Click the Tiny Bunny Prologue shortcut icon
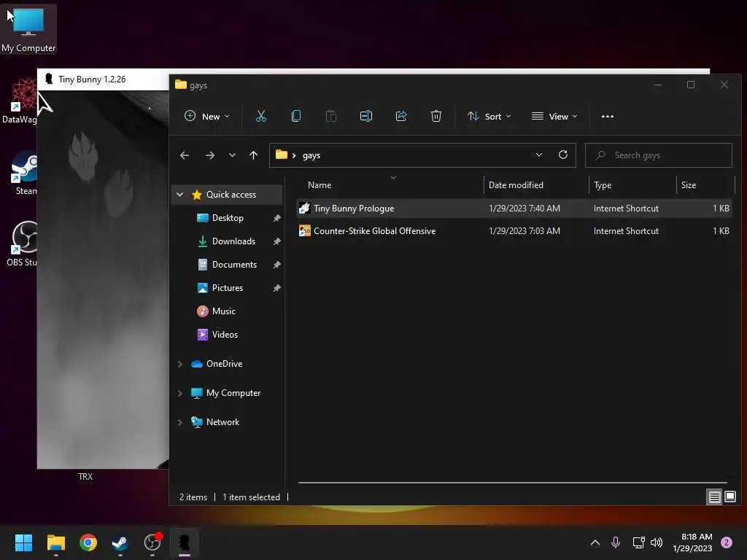Viewport: 747px width, 560px height. click(304, 208)
